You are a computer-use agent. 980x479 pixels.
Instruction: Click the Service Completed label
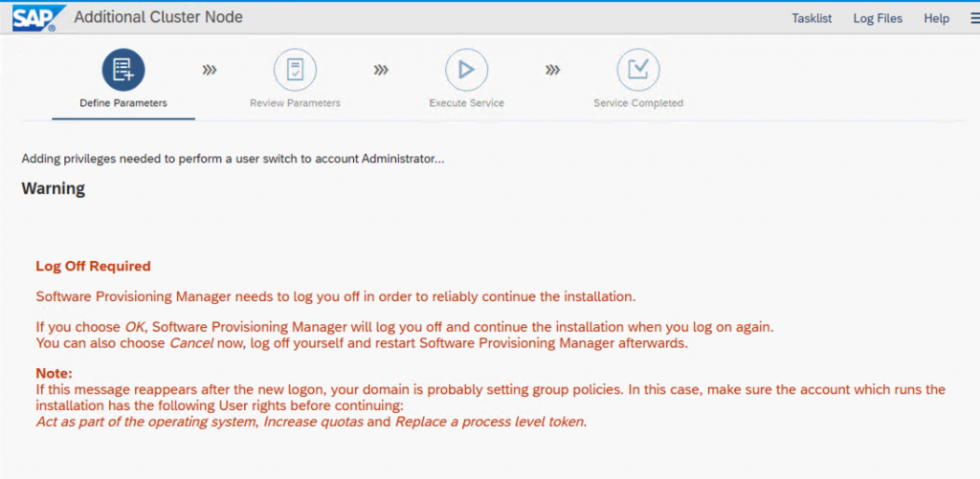tap(638, 103)
